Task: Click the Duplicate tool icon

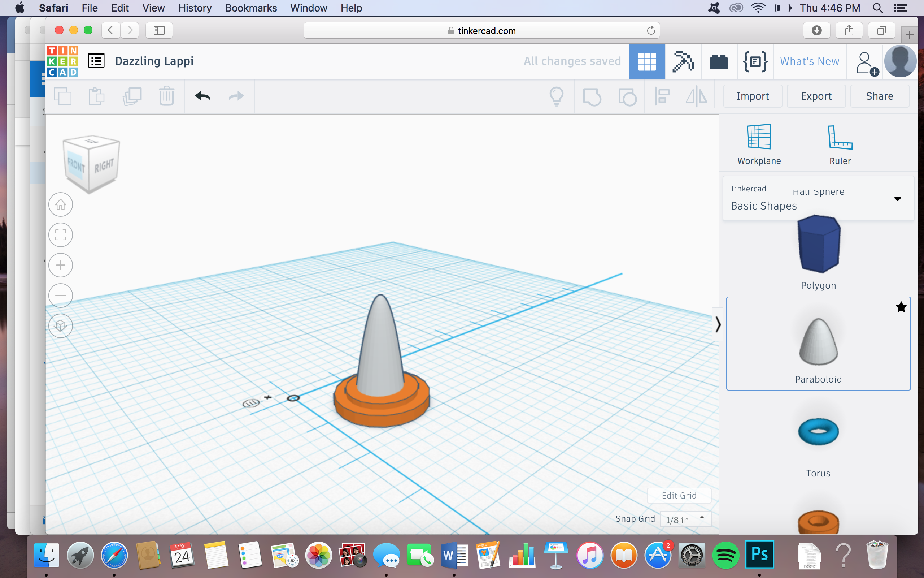Action: click(x=132, y=96)
